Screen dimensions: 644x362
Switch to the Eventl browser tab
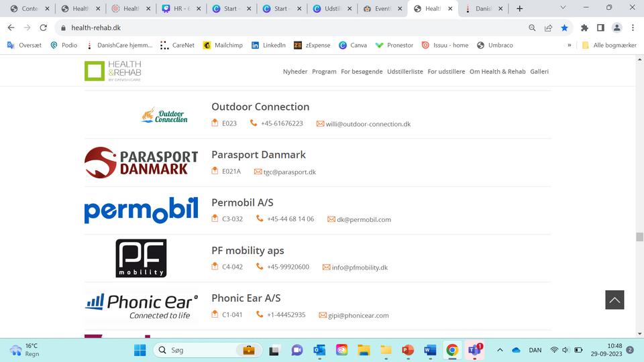(x=382, y=9)
